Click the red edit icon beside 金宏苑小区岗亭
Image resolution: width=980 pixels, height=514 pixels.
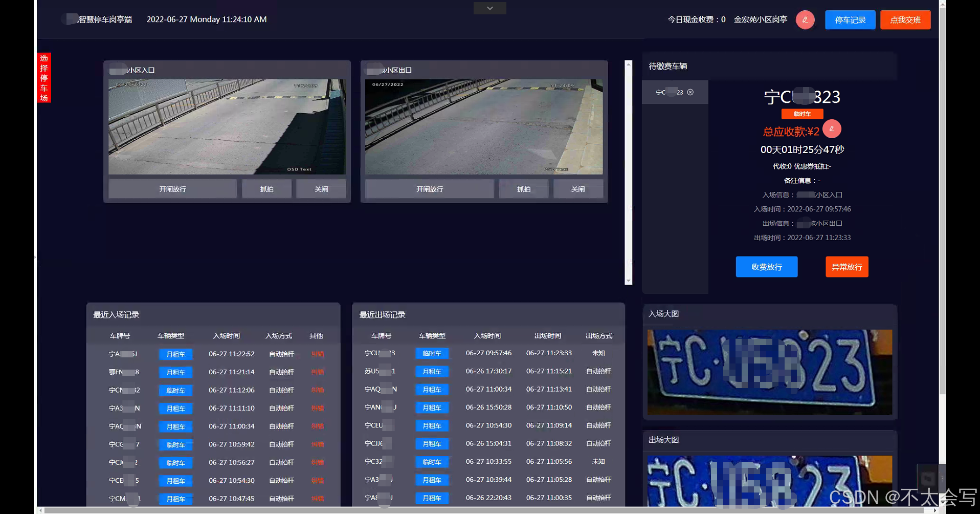pos(805,19)
